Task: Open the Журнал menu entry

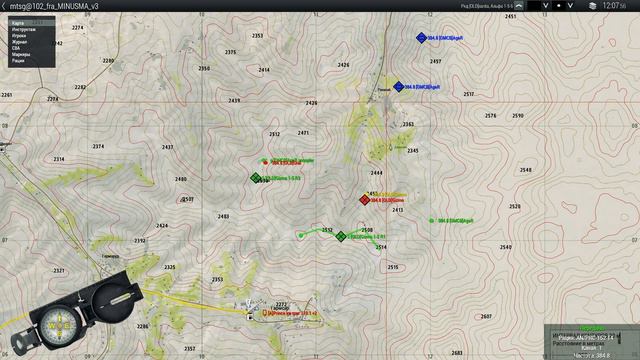Action: (31, 42)
